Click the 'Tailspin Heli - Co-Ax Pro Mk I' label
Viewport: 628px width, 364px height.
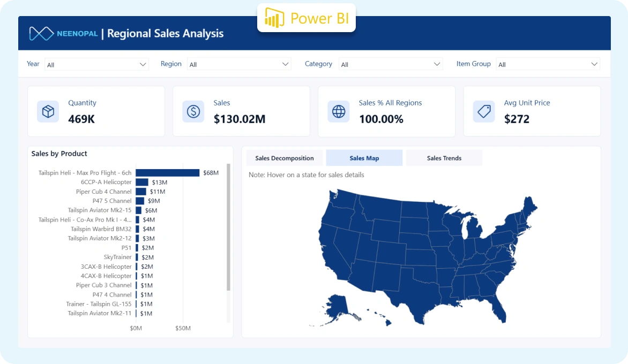85,219
